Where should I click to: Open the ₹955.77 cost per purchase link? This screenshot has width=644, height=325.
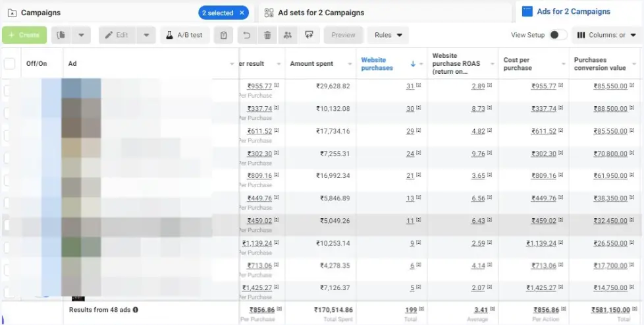pyautogui.click(x=540, y=86)
